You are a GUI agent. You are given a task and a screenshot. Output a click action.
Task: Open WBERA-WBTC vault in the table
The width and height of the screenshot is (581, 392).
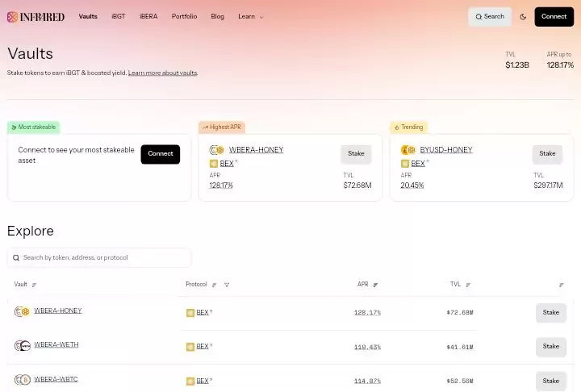pos(56,379)
